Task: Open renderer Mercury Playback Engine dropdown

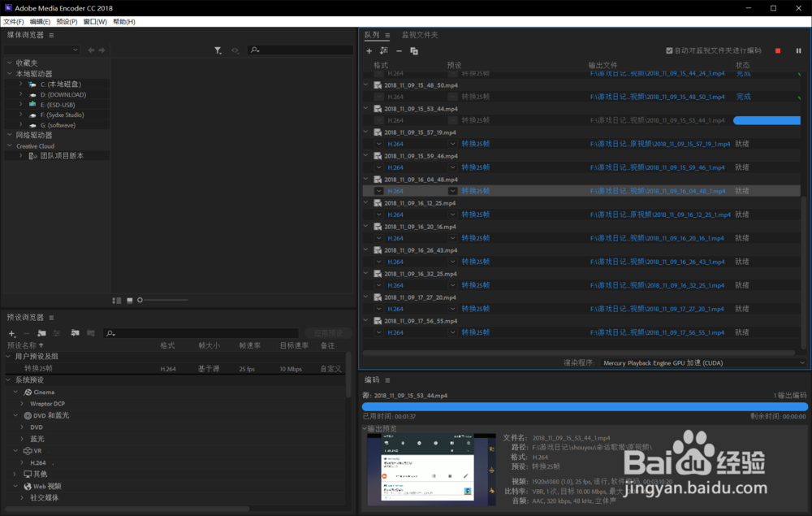Action: pos(703,363)
